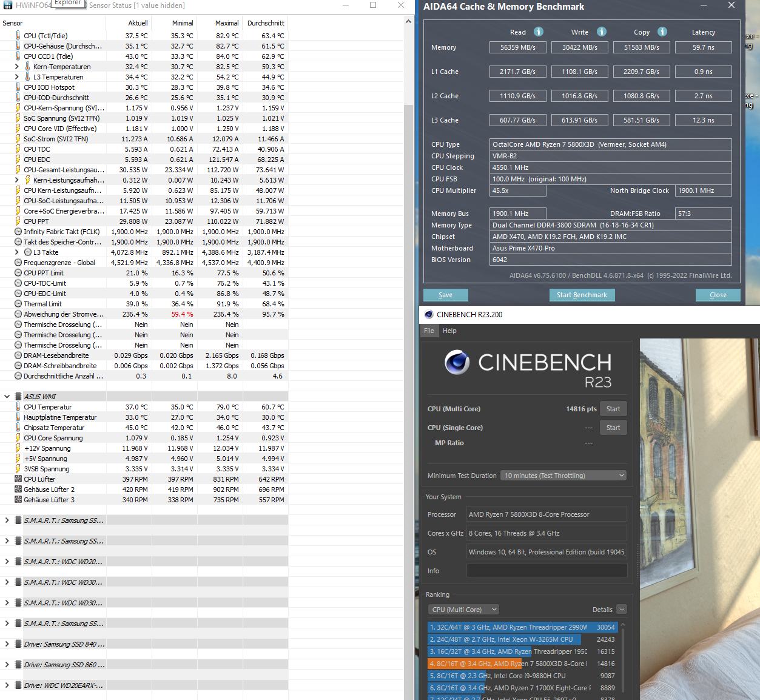Click icon beside Thermal Limit row

click(18, 304)
